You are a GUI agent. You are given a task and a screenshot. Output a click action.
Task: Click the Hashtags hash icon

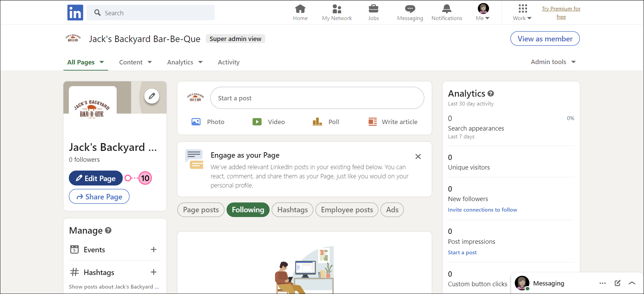pos(74,272)
